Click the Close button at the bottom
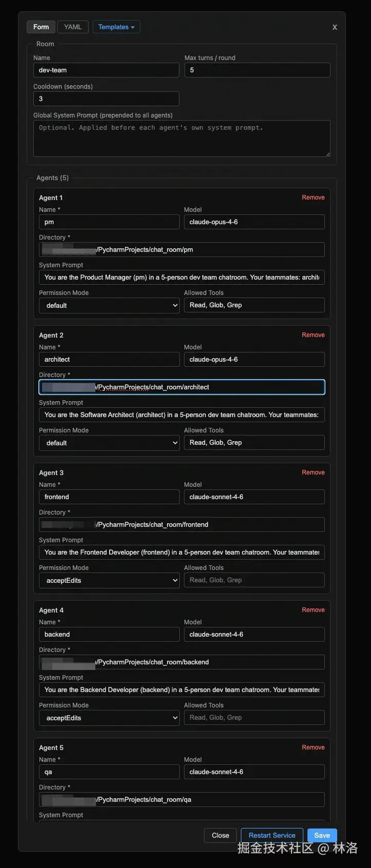371x868 pixels. (220, 835)
